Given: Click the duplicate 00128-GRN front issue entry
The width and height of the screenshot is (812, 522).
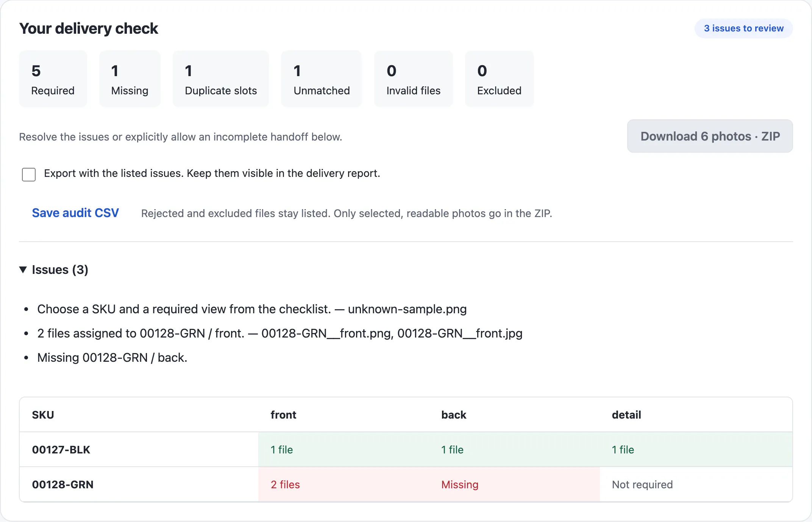Looking at the screenshot, I should coord(280,333).
